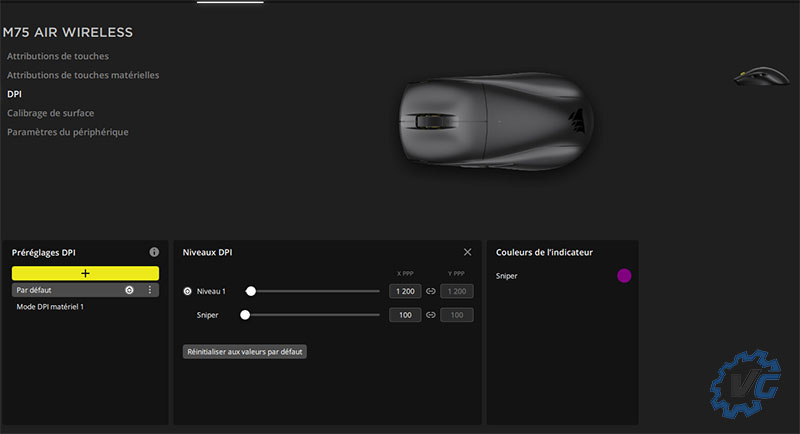Open Attributions de touches matérielles section
The height and width of the screenshot is (434, 800).
tap(82, 75)
